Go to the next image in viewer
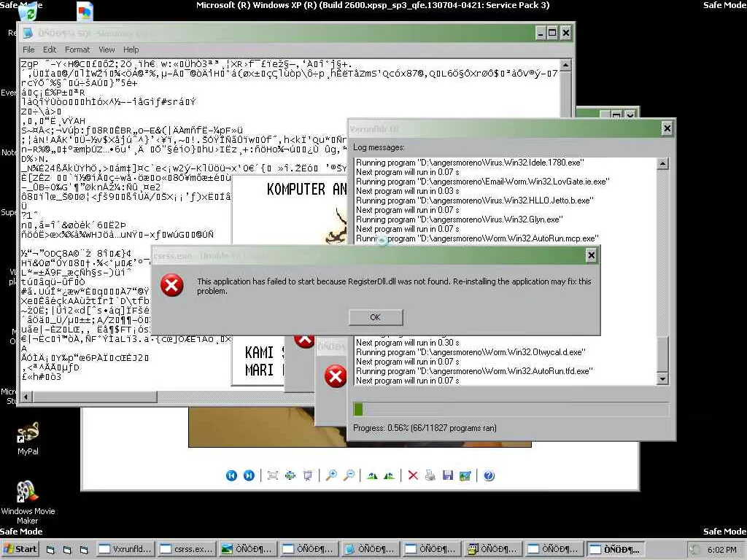 249,475
